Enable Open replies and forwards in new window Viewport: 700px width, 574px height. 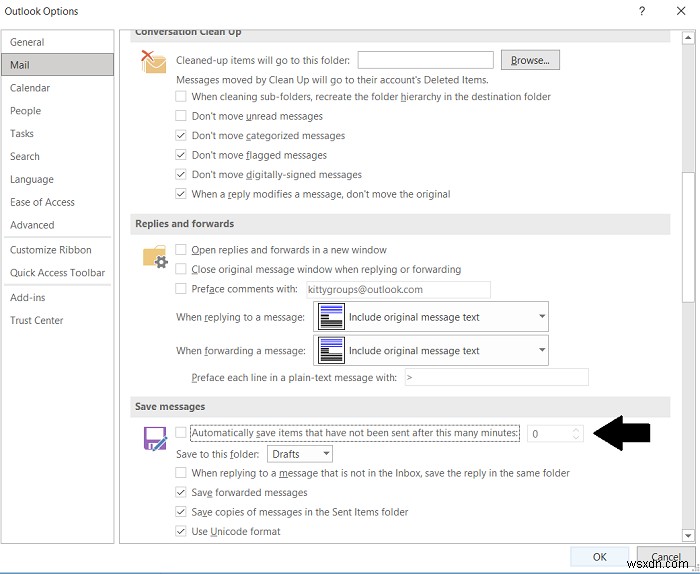click(180, 250)
